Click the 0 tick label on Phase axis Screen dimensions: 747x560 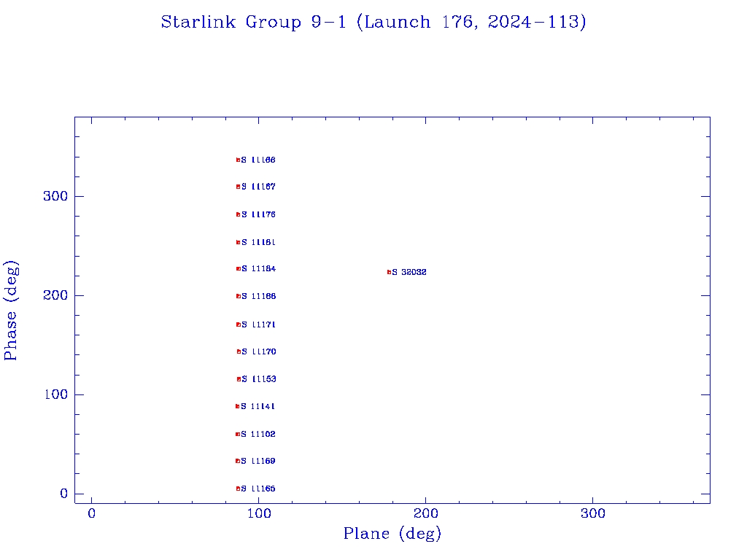[64, 494]
